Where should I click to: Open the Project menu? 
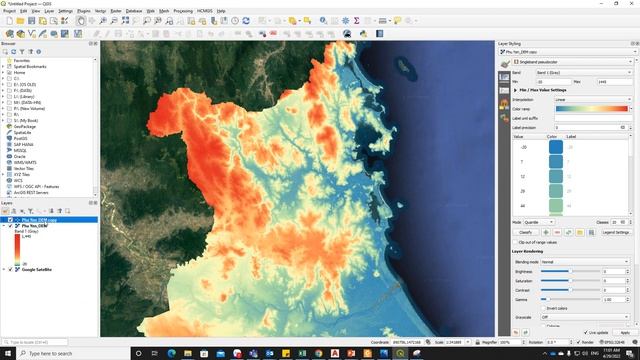click(x=9, y=11)
